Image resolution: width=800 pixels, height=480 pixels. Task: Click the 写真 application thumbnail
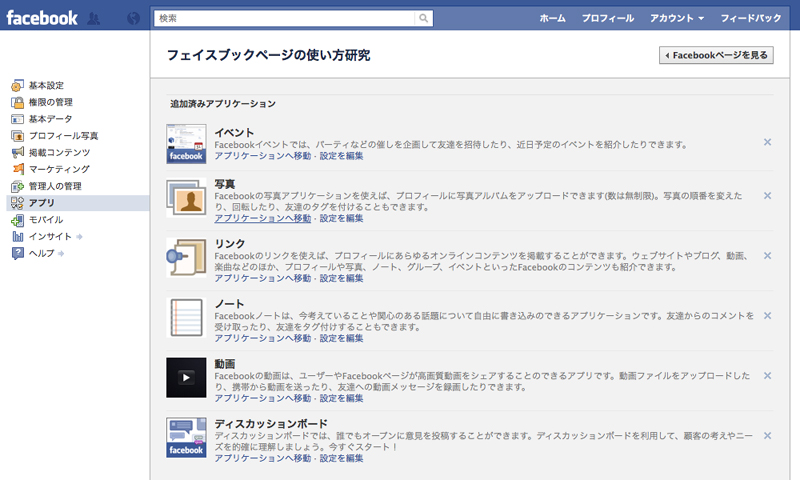point(186,197)
